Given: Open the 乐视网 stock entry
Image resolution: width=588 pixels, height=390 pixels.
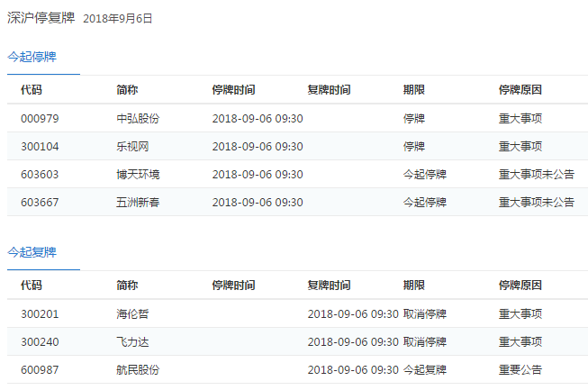Looking at the screenshot, I should pyautogui.click(x=132, y=146).
